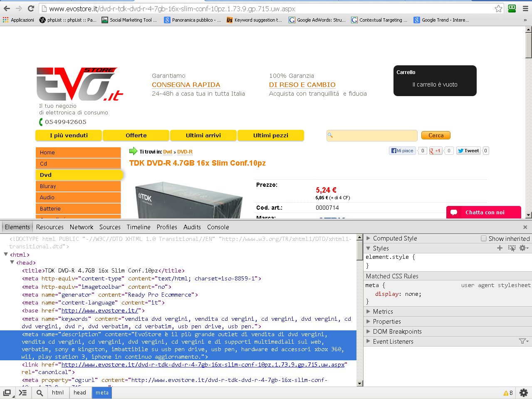Open Chatta con noi chat widget
The image size is (532, 399).
click(484, 212)
